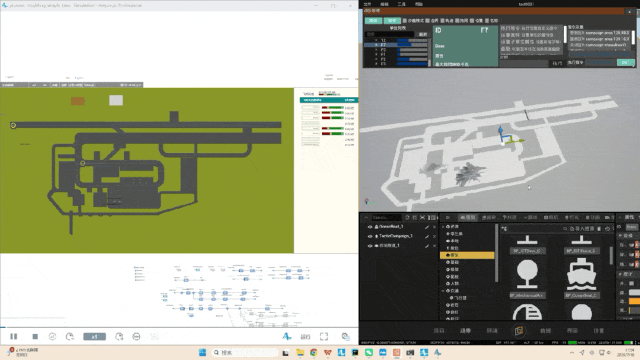Click the first label in the bottom navigation bar
The width and height of the screenshot is (640, 360).
(439, 331)
